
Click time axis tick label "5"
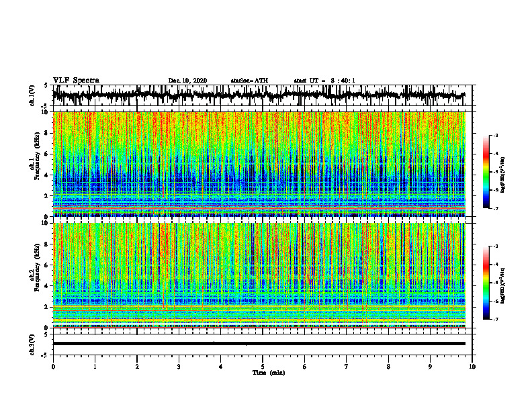263,367
